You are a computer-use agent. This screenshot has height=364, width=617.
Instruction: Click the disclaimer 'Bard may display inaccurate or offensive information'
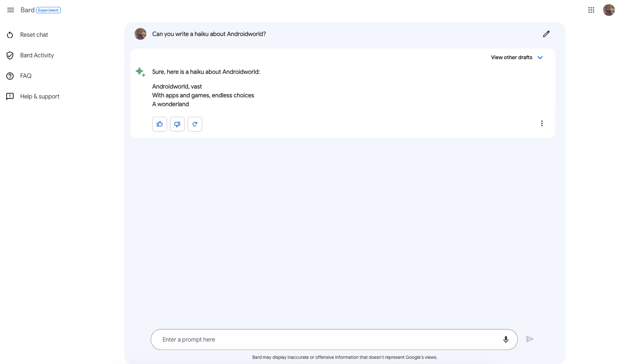pyautogui.click(x=305, y=357)
